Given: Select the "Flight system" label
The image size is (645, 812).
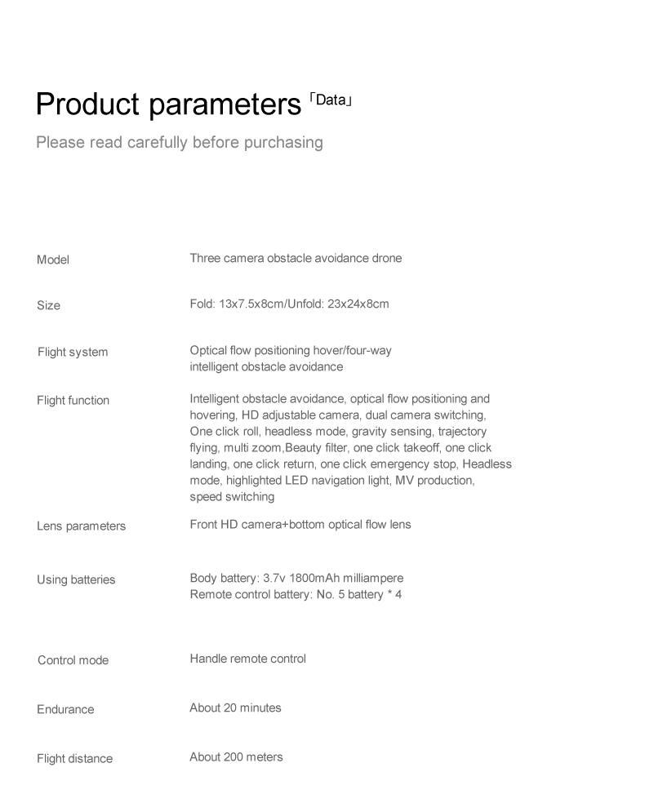Looking at the screenshot, I should tap(73, 353).
